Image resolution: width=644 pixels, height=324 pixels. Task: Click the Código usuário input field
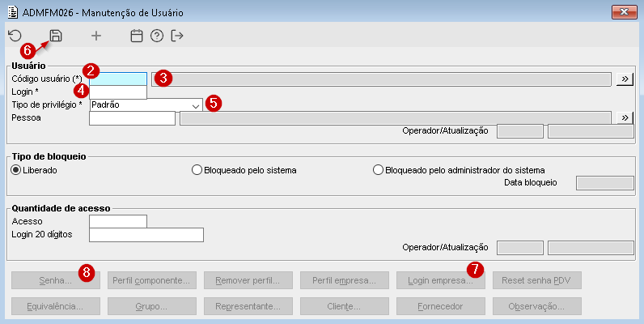pos(118,79)
